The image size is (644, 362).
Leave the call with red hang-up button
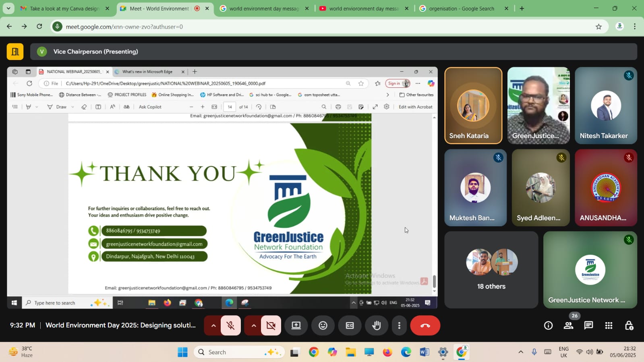[x=425, y=325]
